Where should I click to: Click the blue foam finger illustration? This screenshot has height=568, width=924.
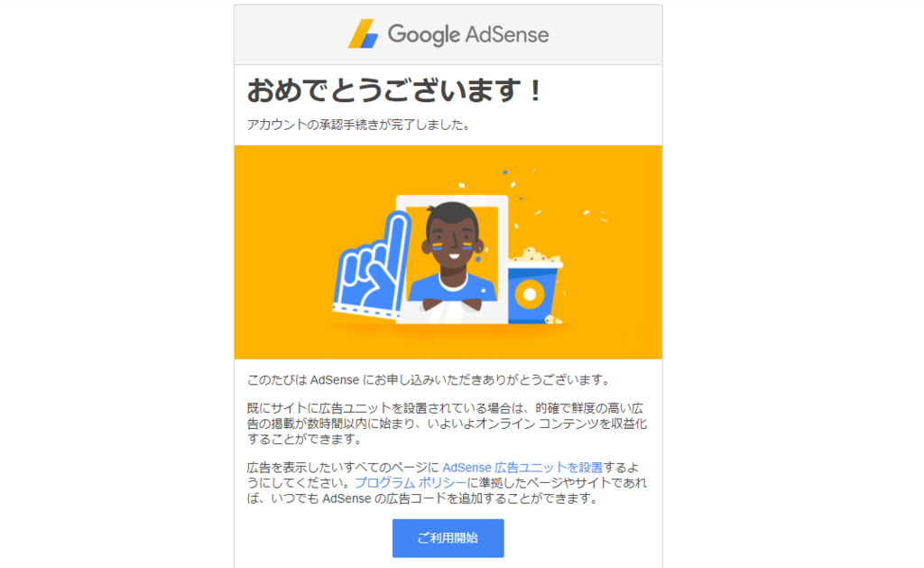pos(372,266)
